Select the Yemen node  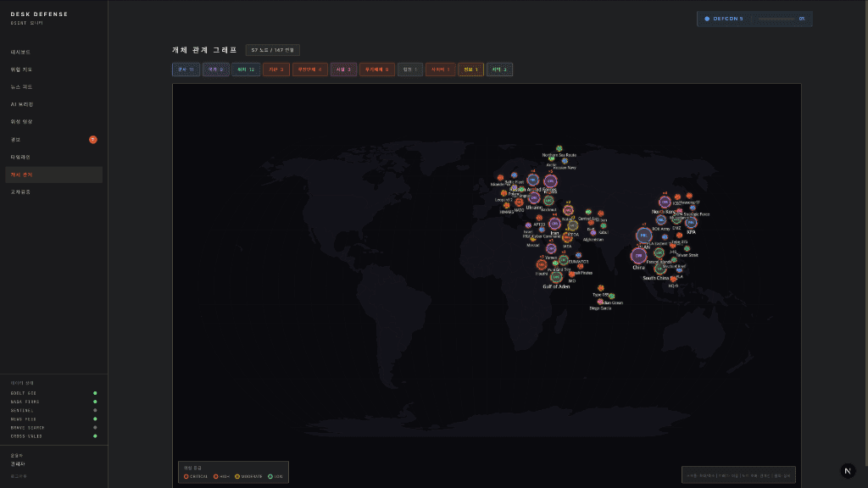coord(551,249)
